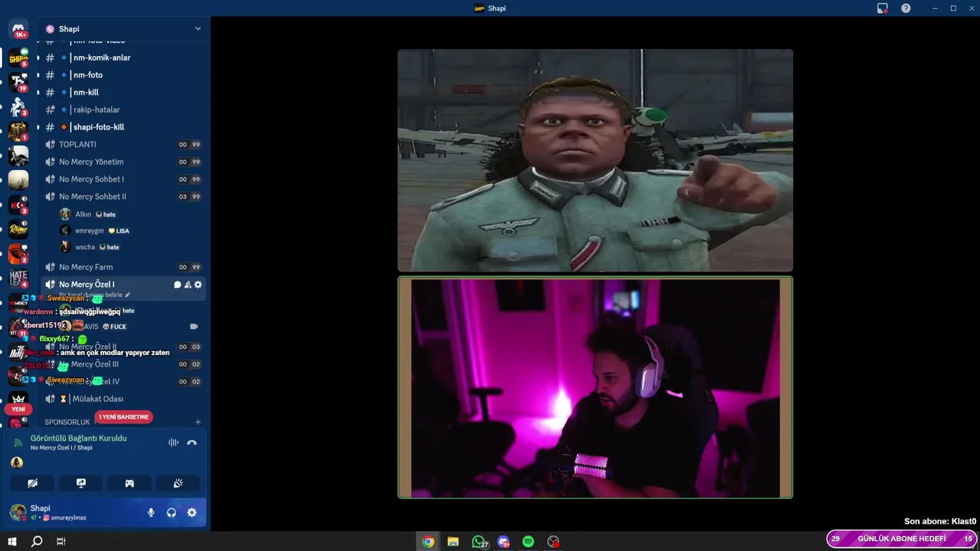Open Spotify on the taskbar
980x551 pixels.
tap(528, 542)
